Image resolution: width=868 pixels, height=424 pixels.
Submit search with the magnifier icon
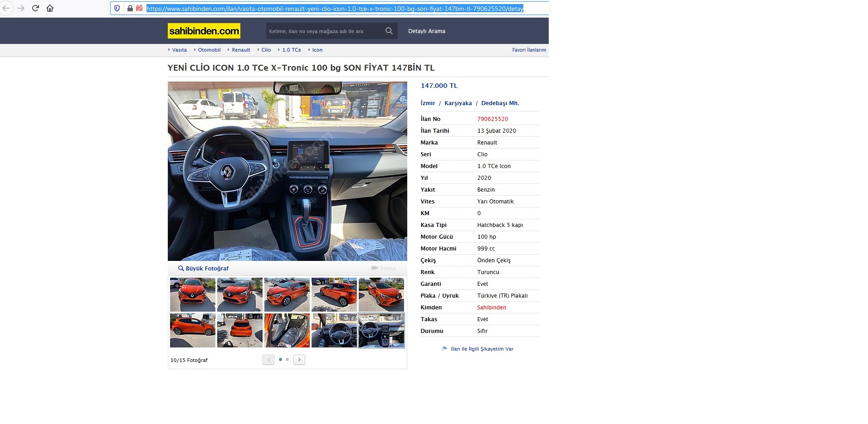pyautogui.click(x=389, y=31)
